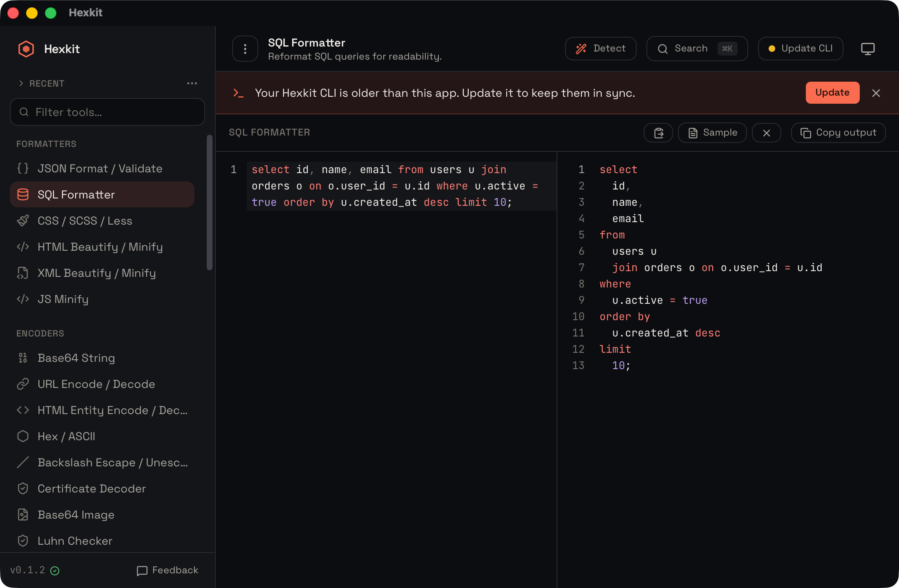Expand the Recent section chevron

[21, 83]
